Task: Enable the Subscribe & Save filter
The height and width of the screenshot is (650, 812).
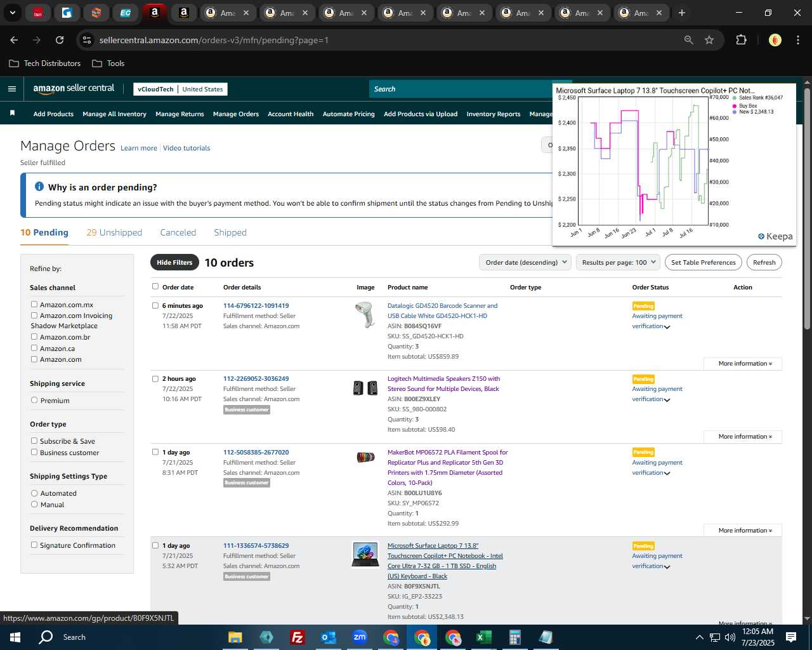Action: pos(34,441)
